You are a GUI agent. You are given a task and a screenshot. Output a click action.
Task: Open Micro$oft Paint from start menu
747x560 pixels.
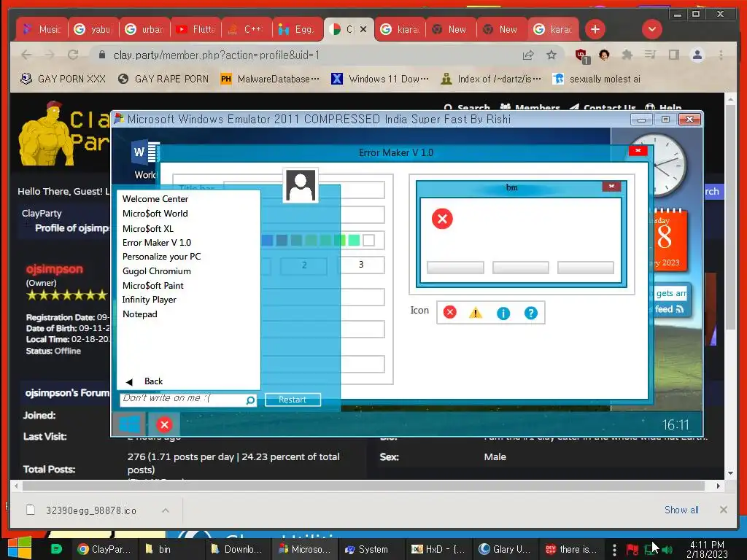pos(152,286)
